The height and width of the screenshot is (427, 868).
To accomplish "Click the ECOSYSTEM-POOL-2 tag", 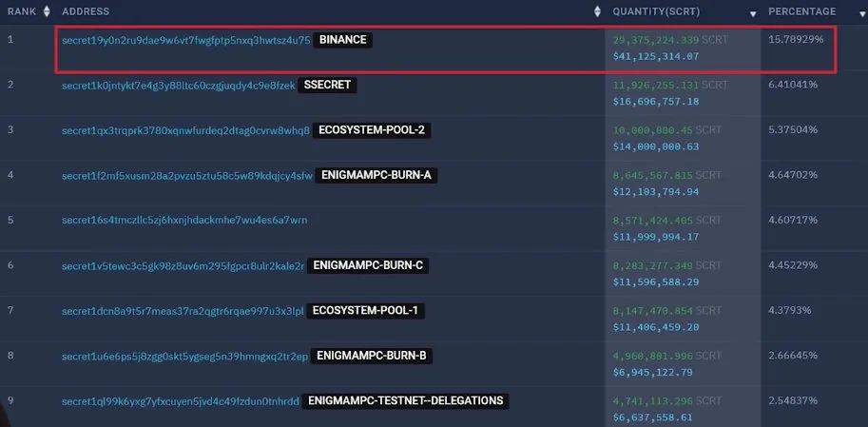I will click(x=373, y=130).
